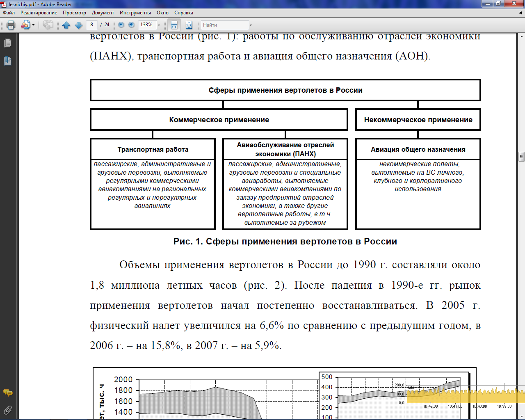Go to previous page with up arrow

tap(66, 25)
